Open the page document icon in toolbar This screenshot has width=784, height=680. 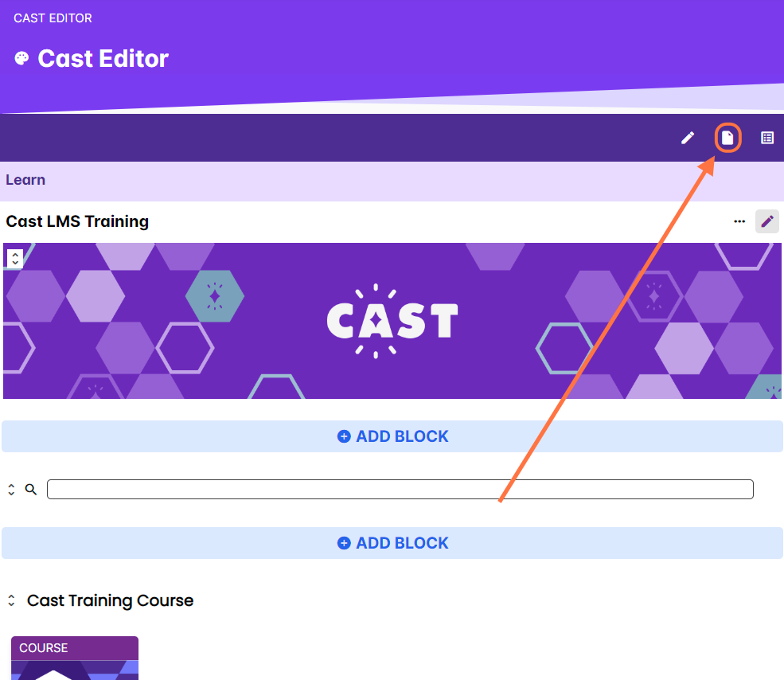727,138
